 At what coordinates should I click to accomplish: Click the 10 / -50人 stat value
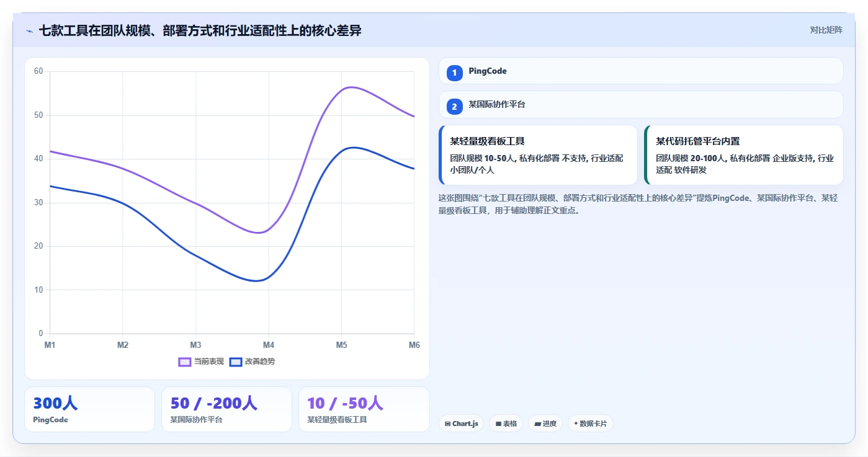tap(345, 403)
